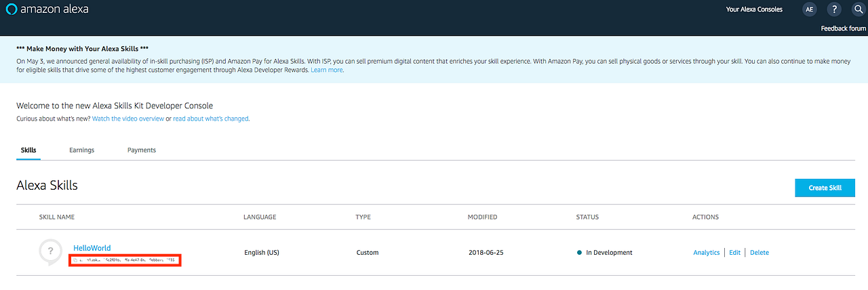The width and height of the screenshot is (868, 290).
Task: Edit the HelloWorld skill
Action: pos(734,253)
